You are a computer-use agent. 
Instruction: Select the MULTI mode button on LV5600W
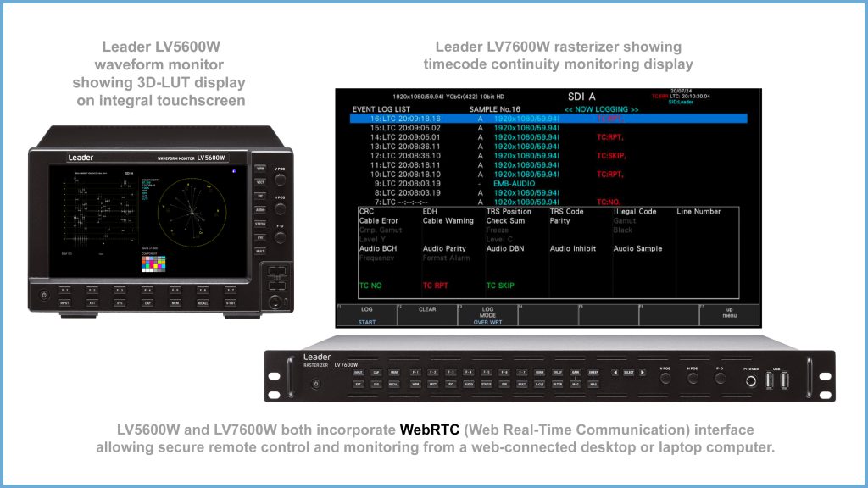[x=260, y=251]
